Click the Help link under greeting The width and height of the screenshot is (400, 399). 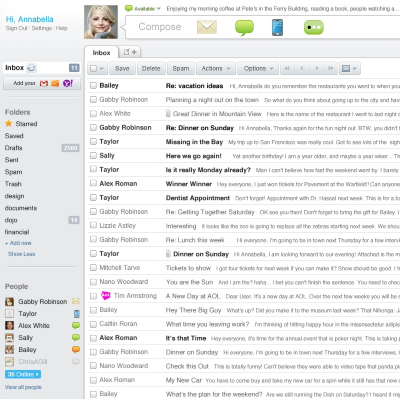(62, 28)
